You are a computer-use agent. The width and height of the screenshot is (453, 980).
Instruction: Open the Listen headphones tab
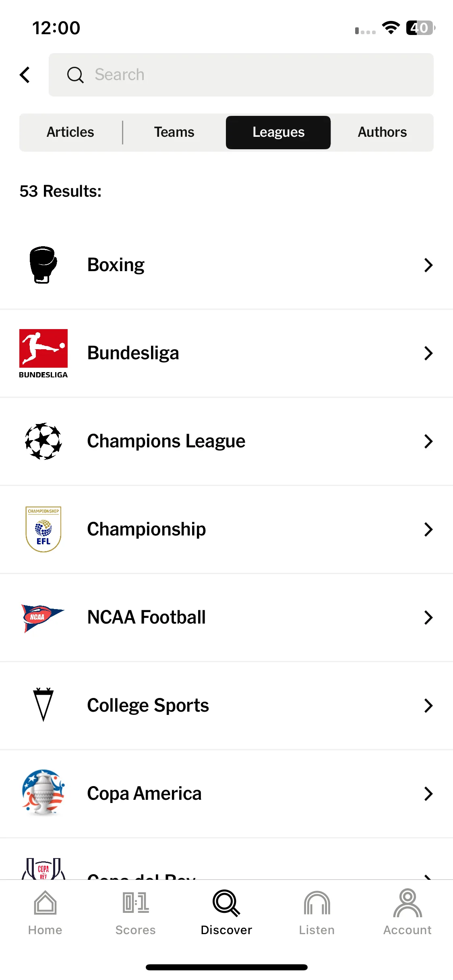point(317,912)
